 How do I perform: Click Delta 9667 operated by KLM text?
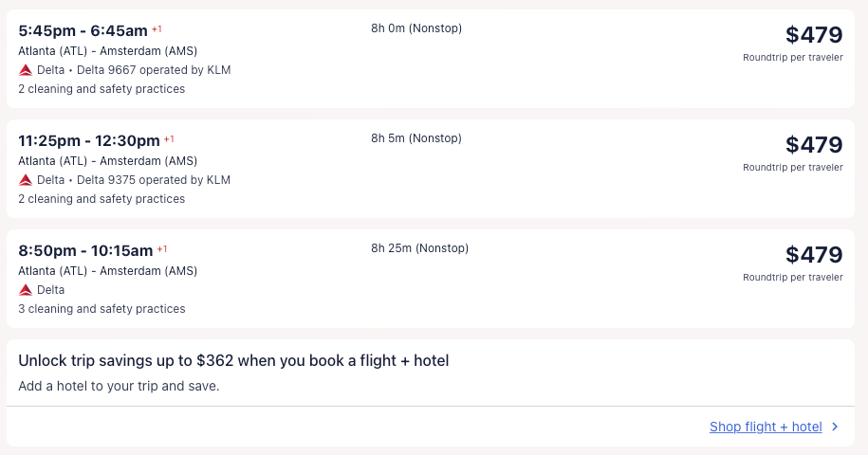coord(154,70)
